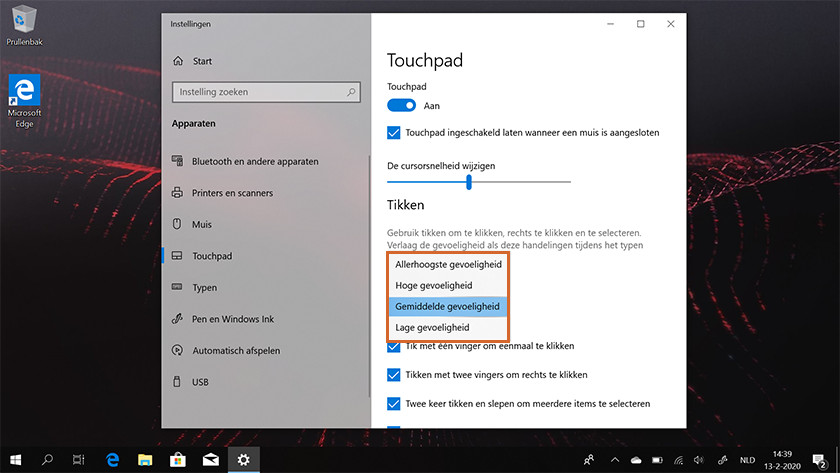Show hidden system tray icons
840x473 pixels.
click(615, 460)
